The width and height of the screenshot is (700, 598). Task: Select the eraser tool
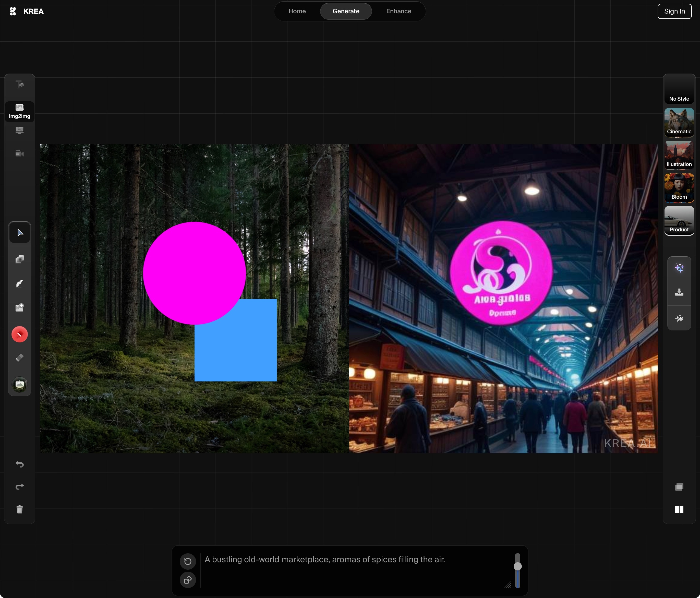point(20,358)
